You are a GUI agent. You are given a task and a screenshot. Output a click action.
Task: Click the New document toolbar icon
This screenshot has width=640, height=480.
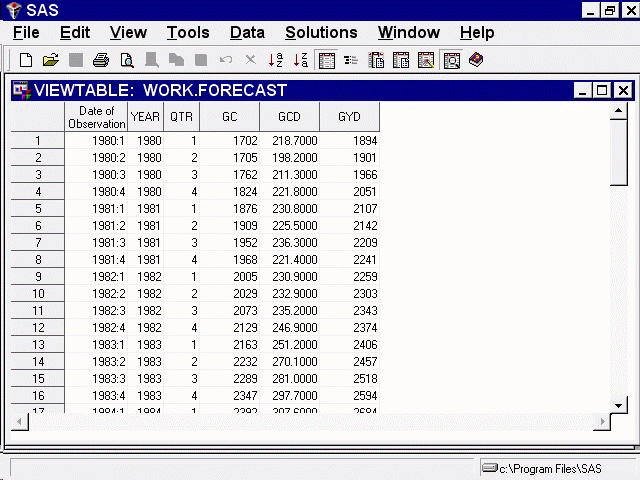coord(26,61)
